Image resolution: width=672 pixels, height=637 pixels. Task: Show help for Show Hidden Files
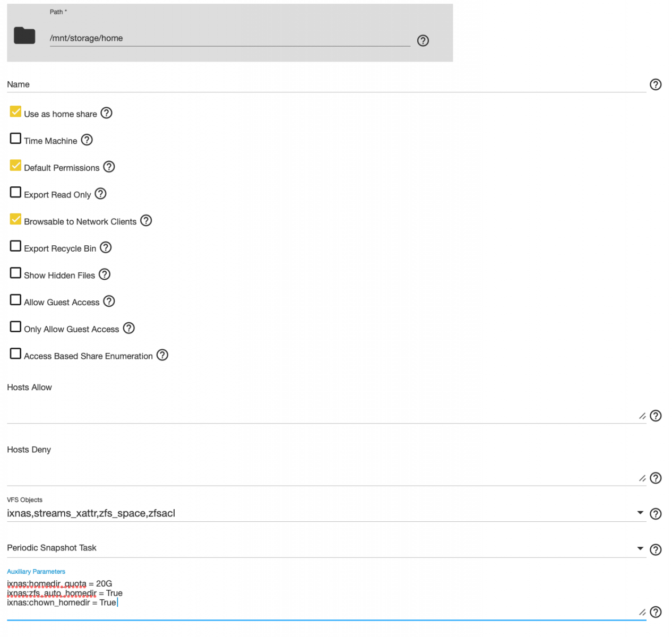(105, 274)
